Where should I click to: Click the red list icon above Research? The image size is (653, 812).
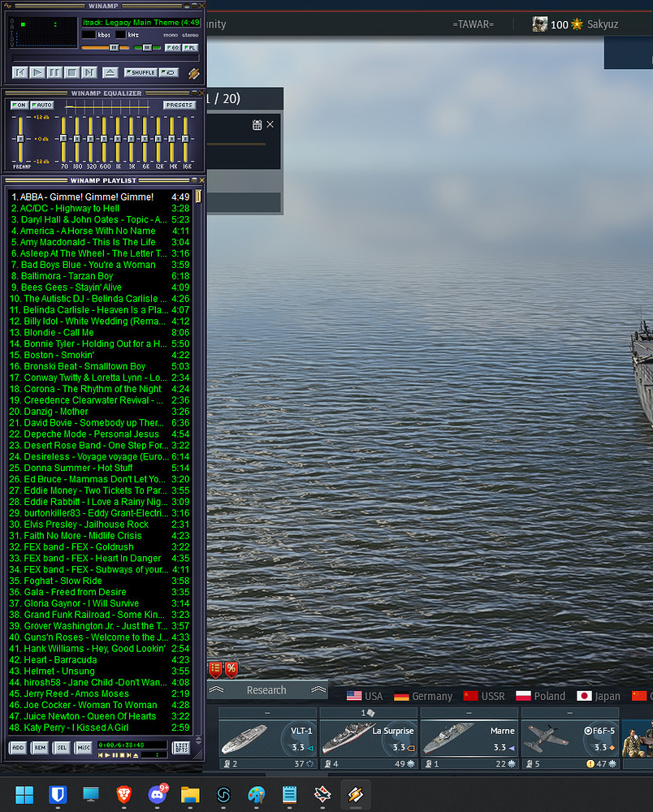pyautogui.click(x=215, y=669)
